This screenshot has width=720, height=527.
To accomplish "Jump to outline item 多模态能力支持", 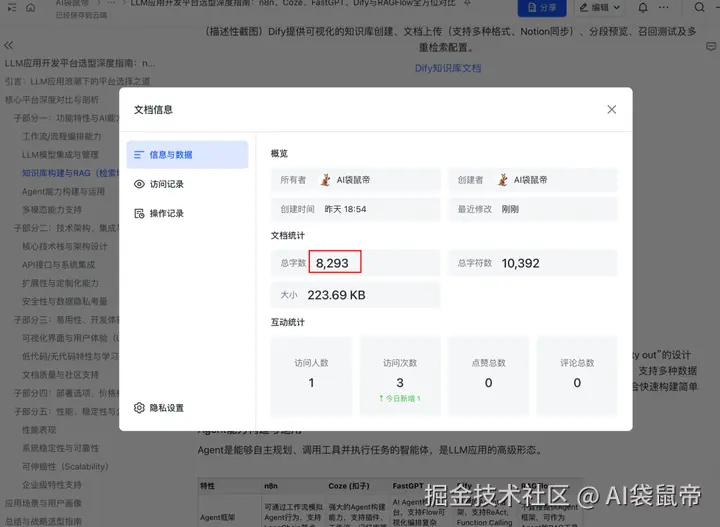I will tap(52, 210).
